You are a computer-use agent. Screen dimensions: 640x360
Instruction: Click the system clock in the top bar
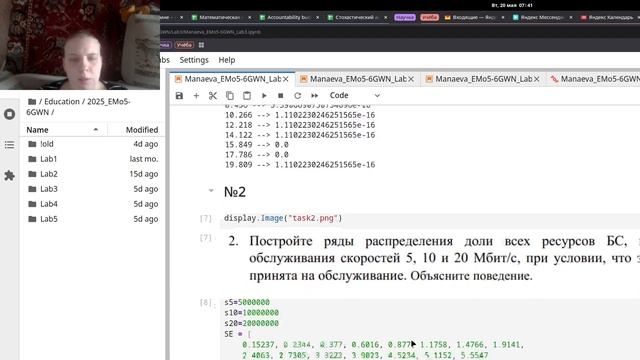pyautogui.click(x=512, y=5)
